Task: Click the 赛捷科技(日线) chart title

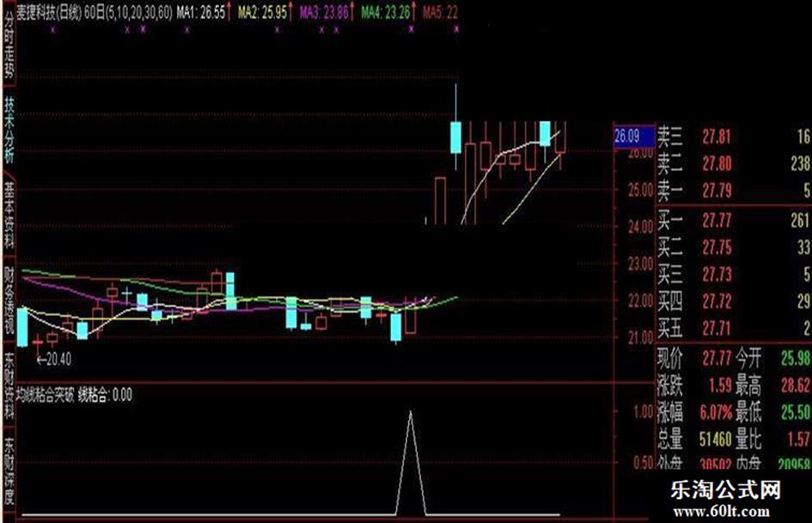Action: [x=49, y=12]
